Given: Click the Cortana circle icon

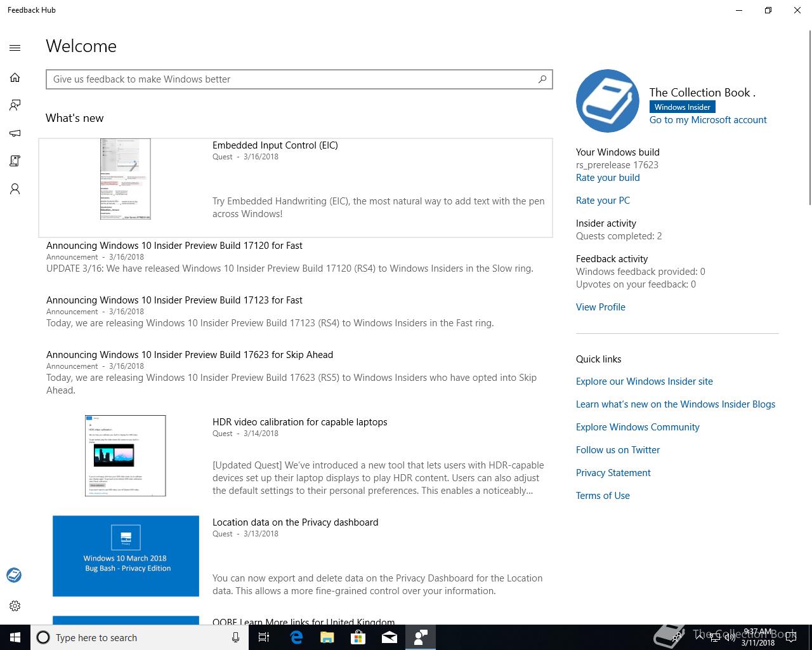Looking at the screenshot, I should tap(43, 637).
